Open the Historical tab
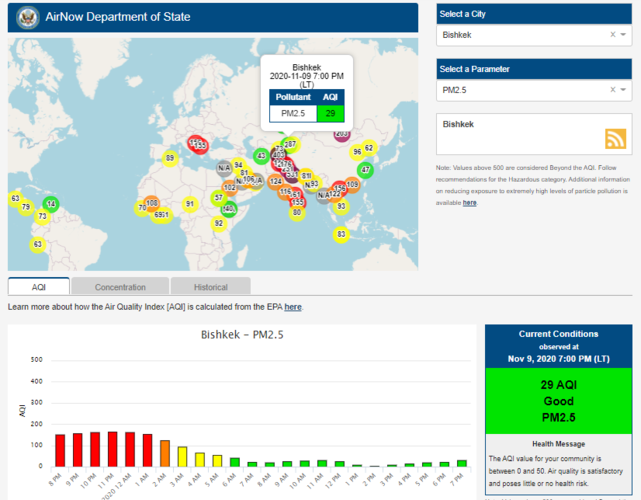 coord(210,287)
